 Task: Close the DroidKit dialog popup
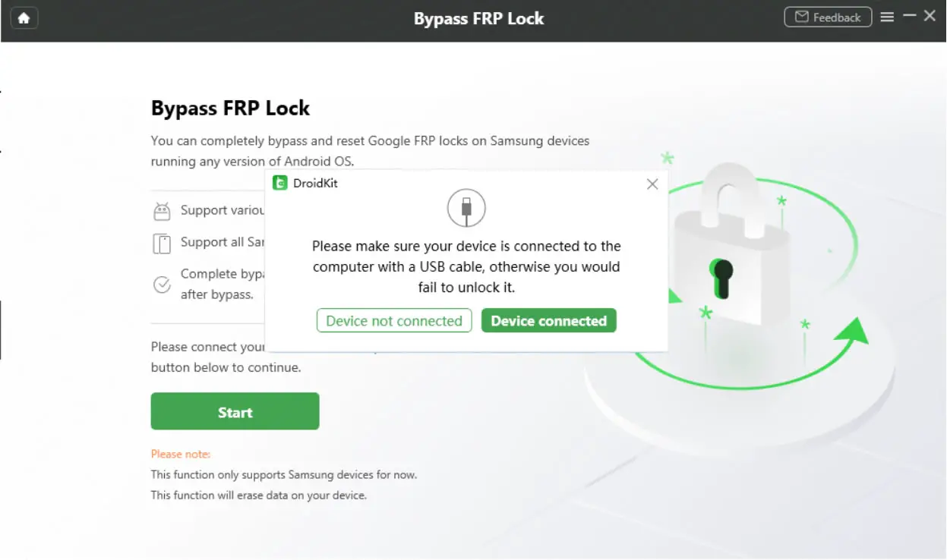click(652, 184)
